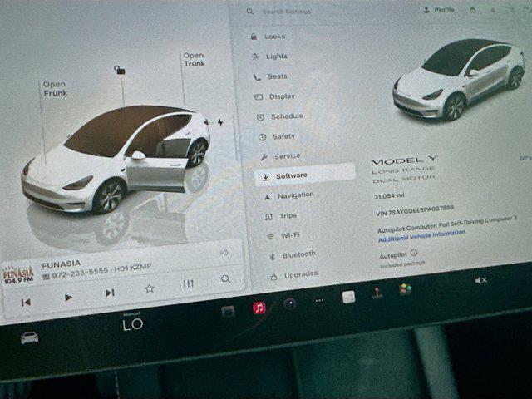532x399 pixels.
Task: Open the joystick Arcade app icon
Action: pos(377,293)
